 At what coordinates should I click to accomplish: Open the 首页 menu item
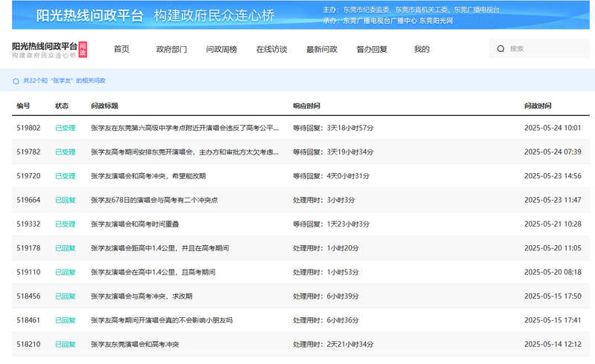(121, 49)
